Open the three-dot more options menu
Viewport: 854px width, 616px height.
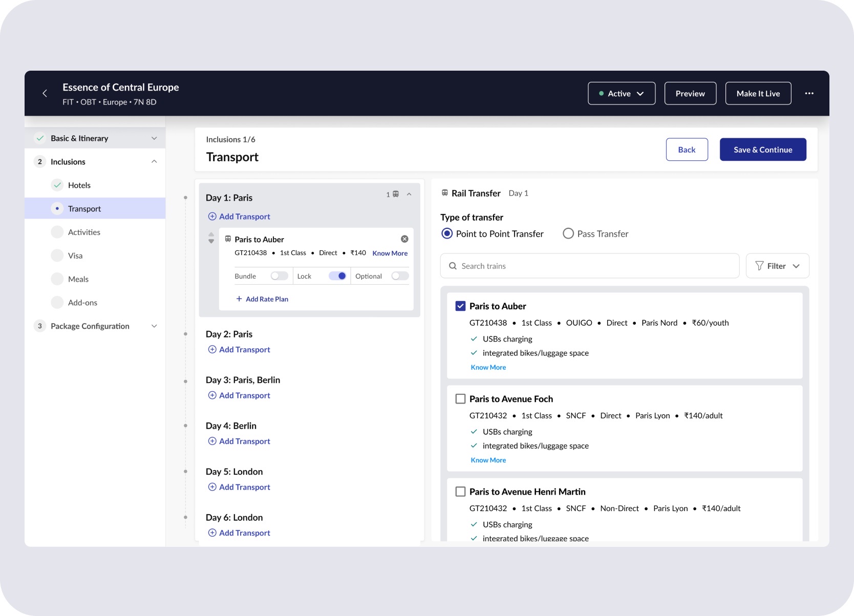coord(809,93)
